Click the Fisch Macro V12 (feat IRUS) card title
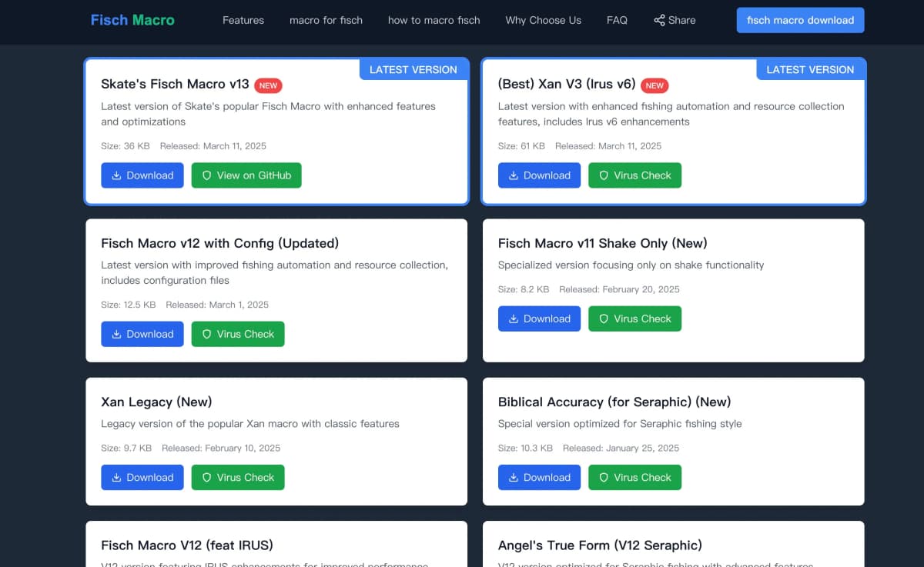The height and width of the screenshot is (567, 924). [x=187, y=545]
